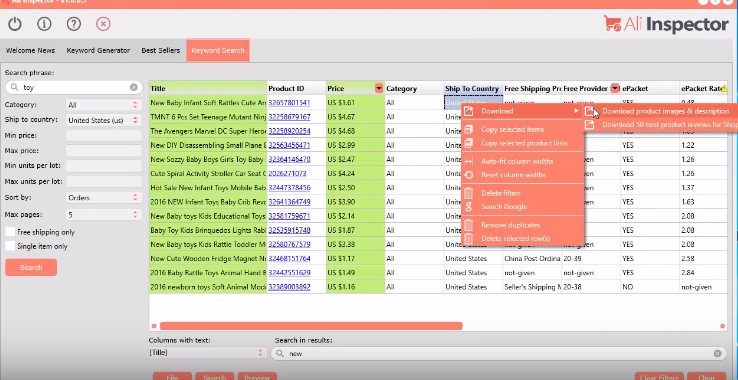This screenshot has height=380, width=738.
Task: Focus the Max price field
Action: click(x=104, y=151)
